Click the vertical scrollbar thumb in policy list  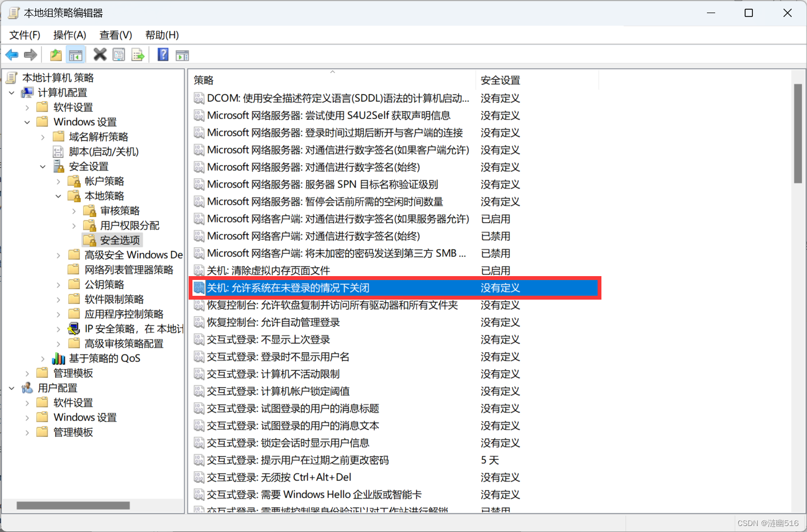(798, 133)
